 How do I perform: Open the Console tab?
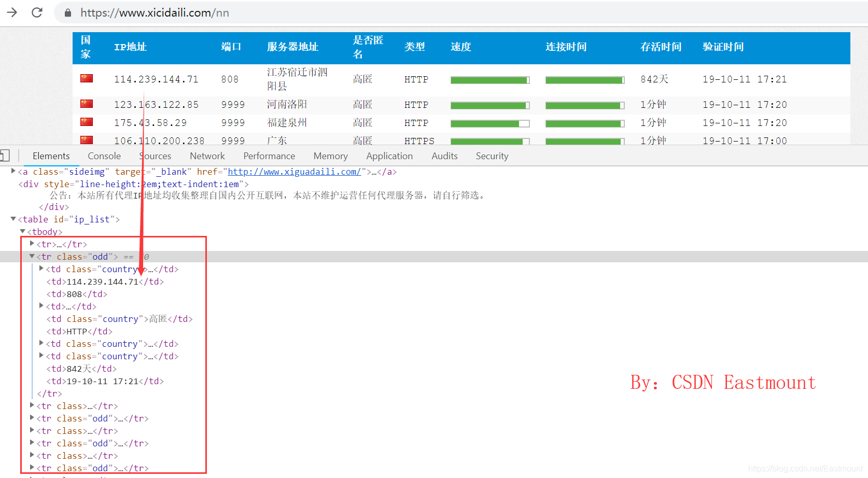(x=104, y=156)
